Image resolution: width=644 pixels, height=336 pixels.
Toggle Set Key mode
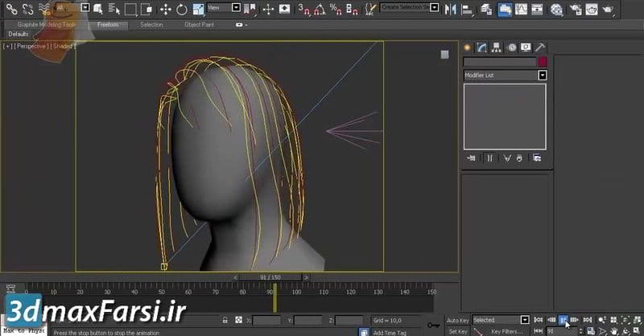coord(457,330)
